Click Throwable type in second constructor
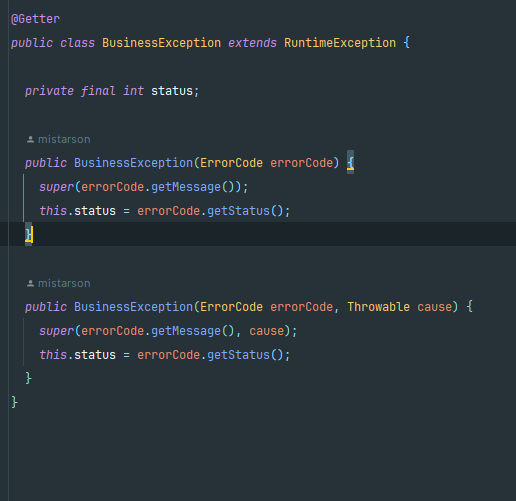The image size is (516, 501). coord(378,307)
